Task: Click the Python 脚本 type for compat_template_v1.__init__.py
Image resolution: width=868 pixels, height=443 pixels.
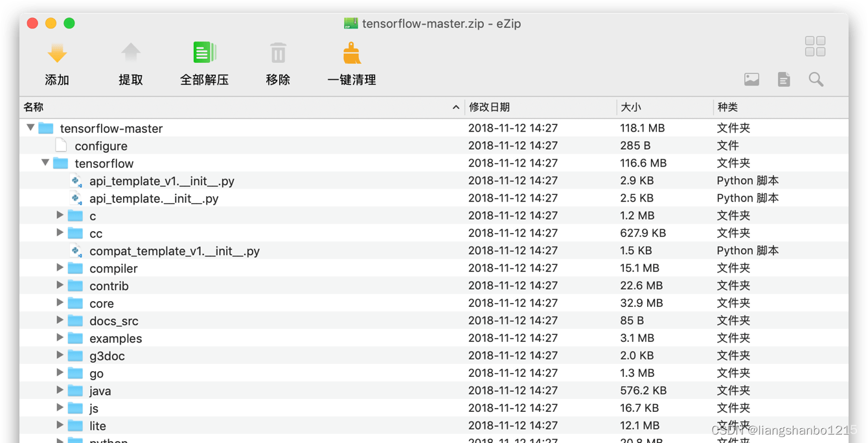Action: [x=748, y=251]
